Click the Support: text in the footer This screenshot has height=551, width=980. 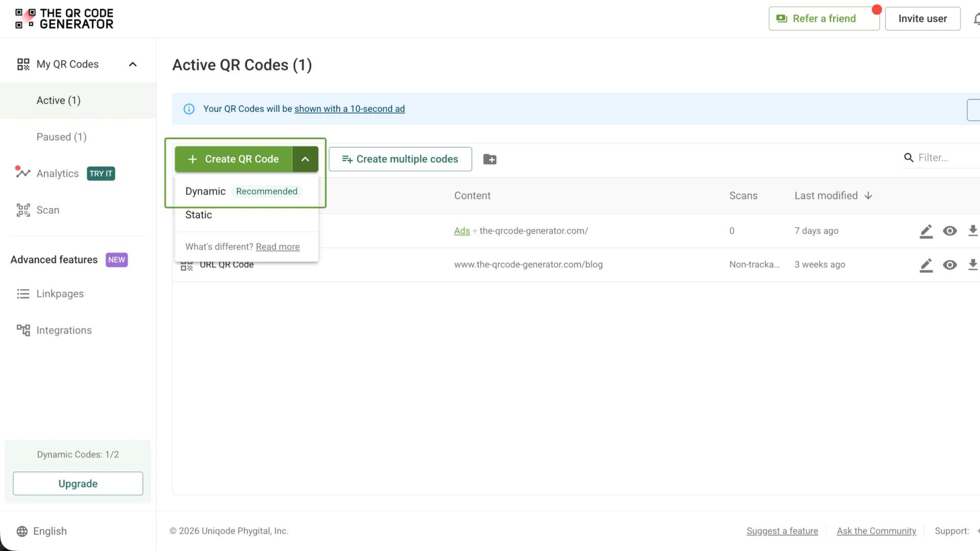tap(952, 531)
